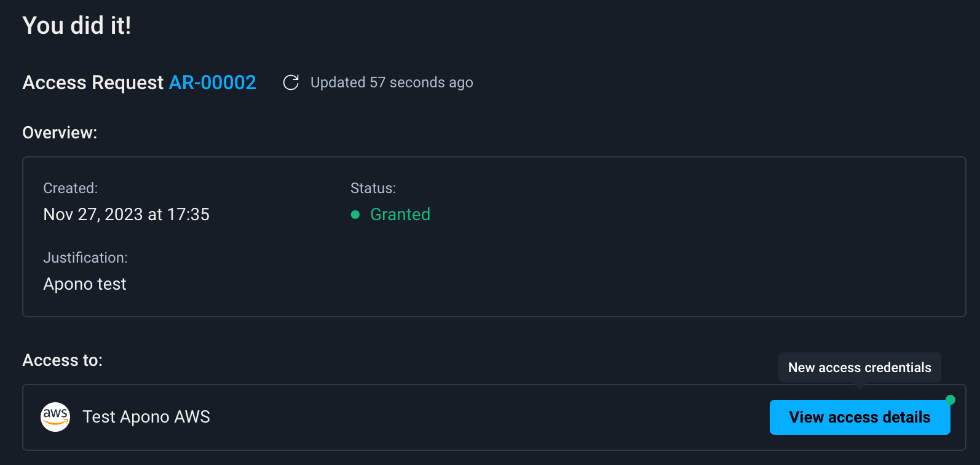Click the New access credentials tooltip
This screenshot has height=465, width=980.
[859, 368]
